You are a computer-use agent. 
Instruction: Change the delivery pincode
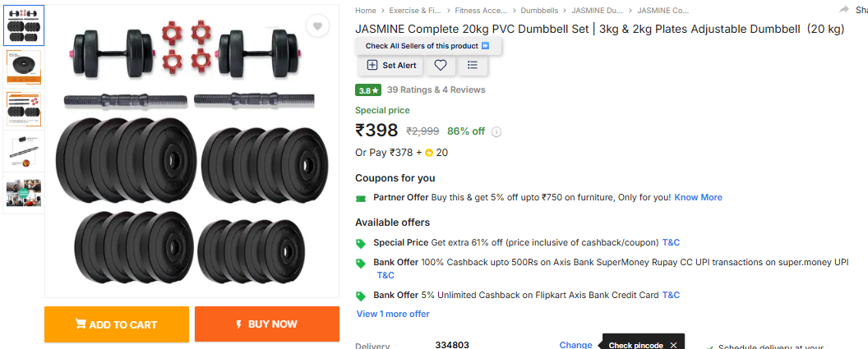[575, 345]
